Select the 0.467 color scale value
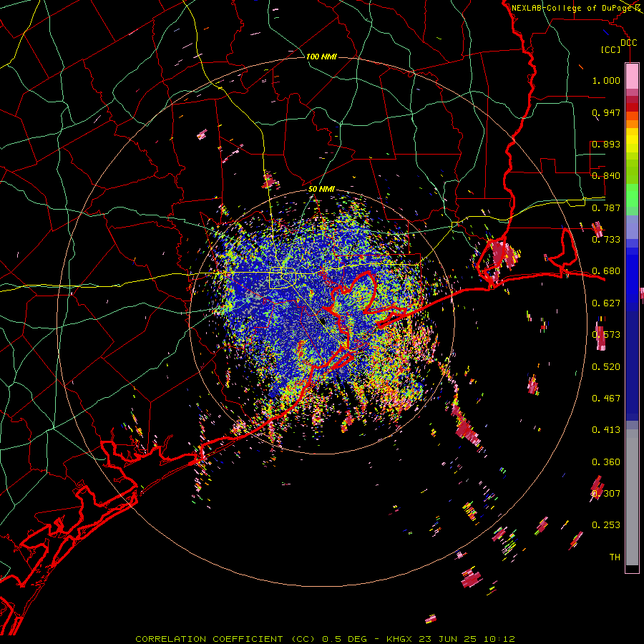This screenshot has height=644, width=644. pos(606,399)
